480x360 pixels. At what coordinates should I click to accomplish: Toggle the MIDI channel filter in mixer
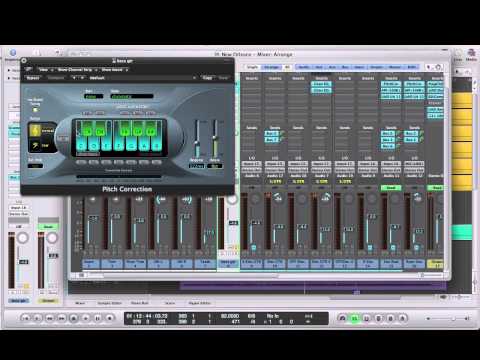tap(411, 67)
